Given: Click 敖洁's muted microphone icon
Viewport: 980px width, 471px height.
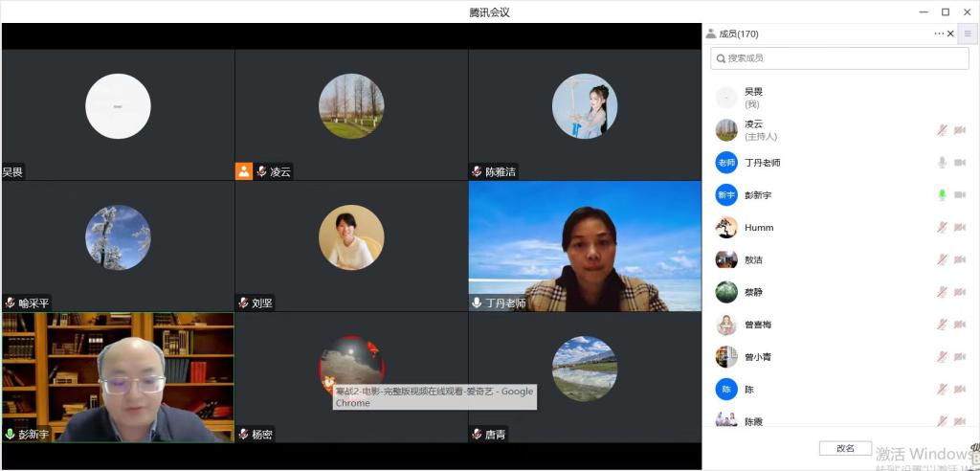Looking at the screenshot, I should click(942, 260).
